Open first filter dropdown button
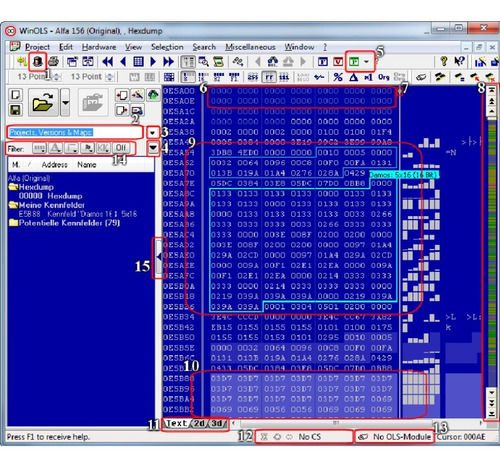The height and width of the screenshot is (468, 500). click(39, 148)
